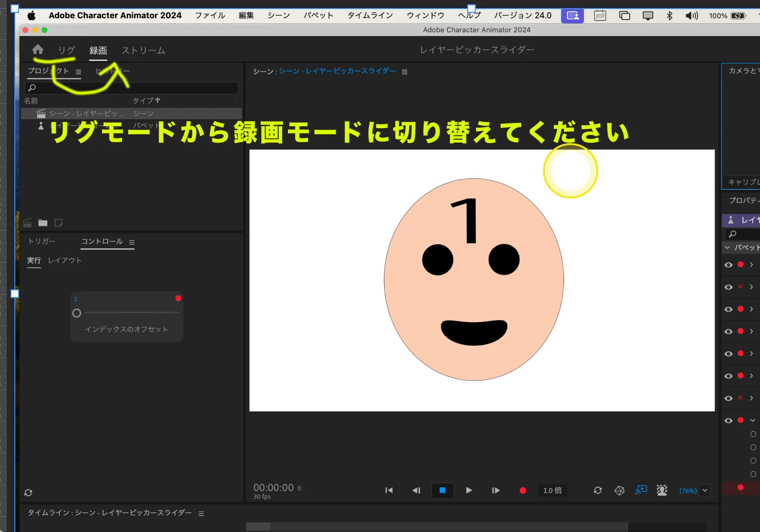Viewport: 760px width, 532px height.
Task: Click the puppet icon in Properties header
Action: pyautogui.click(x=730, y=220)
